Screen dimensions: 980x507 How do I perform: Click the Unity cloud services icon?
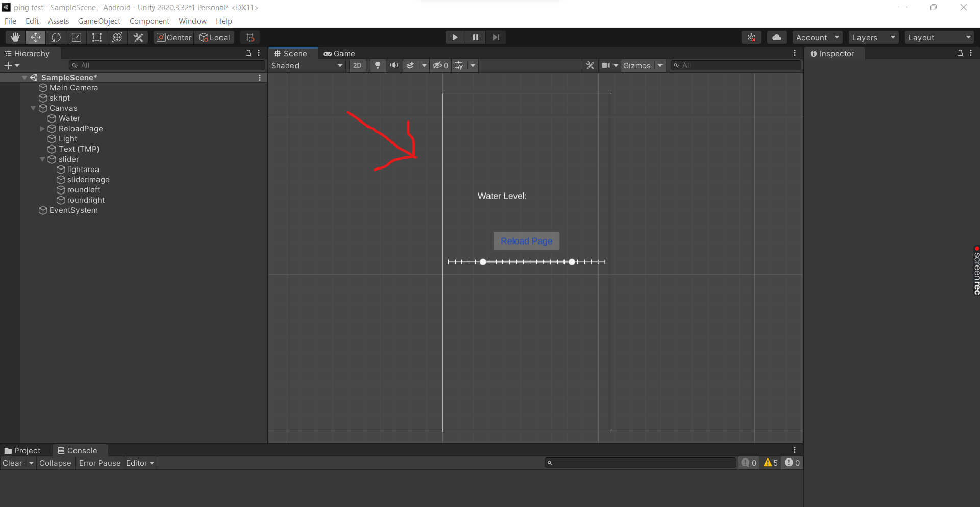pyautogui.click(x=777, y=37)
